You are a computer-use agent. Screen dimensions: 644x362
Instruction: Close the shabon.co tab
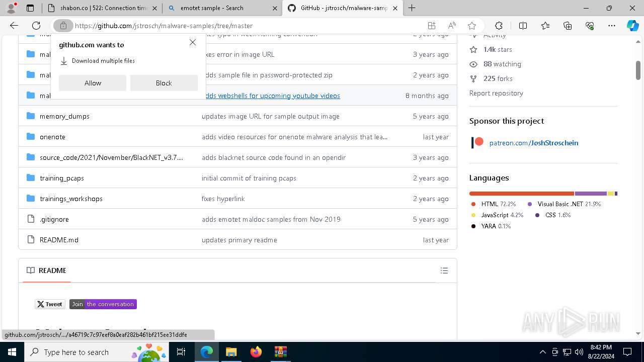pyautogui.click(x=154, y=8)
